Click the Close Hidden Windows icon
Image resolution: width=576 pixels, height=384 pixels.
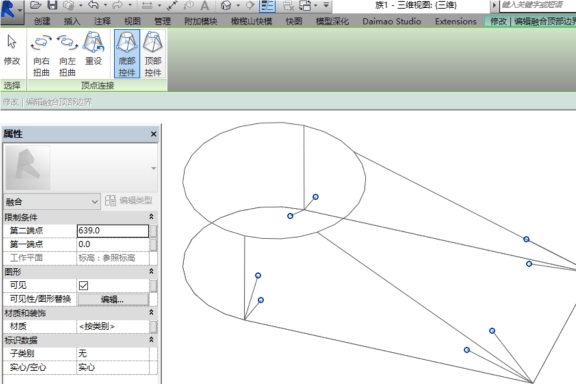coord(288,5)
